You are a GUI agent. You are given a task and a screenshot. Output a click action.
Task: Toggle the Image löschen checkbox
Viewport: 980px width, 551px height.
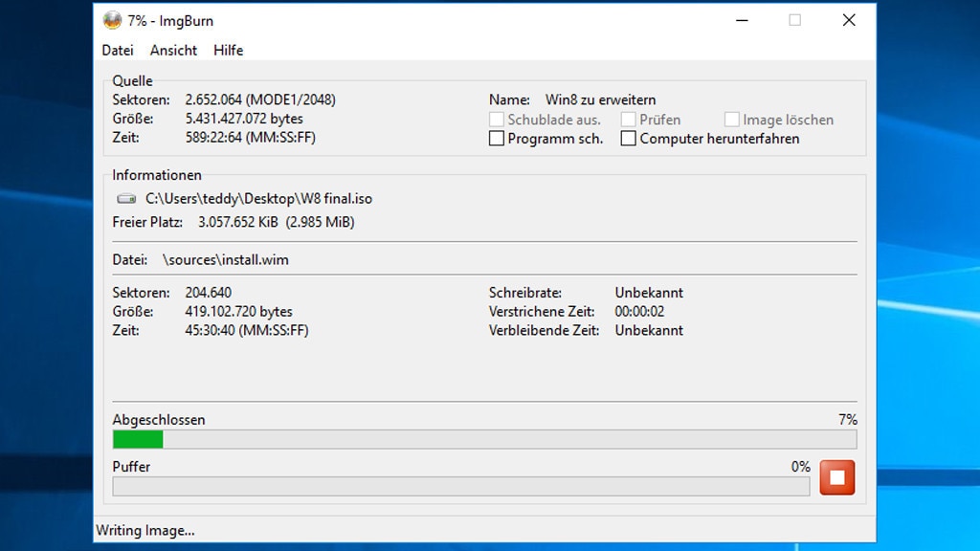click(x=732, y=120)
